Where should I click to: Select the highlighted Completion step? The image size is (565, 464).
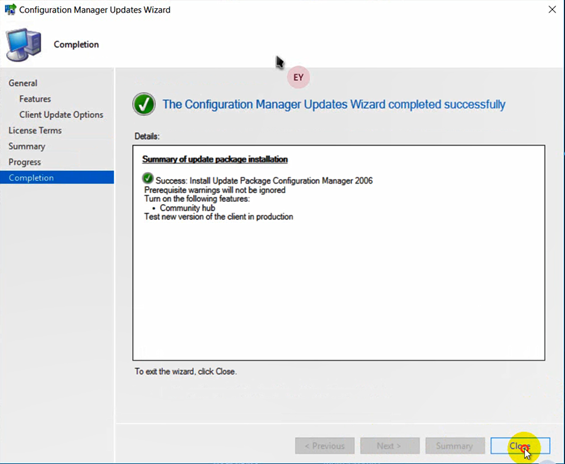pos(57,178)
